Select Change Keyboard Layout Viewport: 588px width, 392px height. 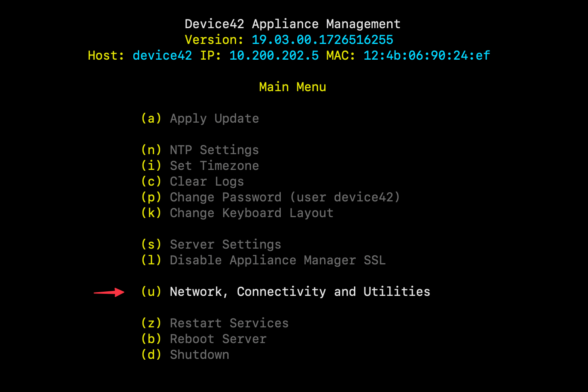tap(251, 213)
